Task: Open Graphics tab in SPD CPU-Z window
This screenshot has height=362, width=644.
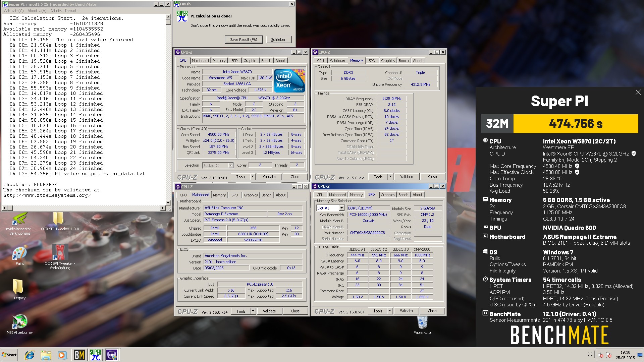Action: pyautogui.click(x=387, y=195)
